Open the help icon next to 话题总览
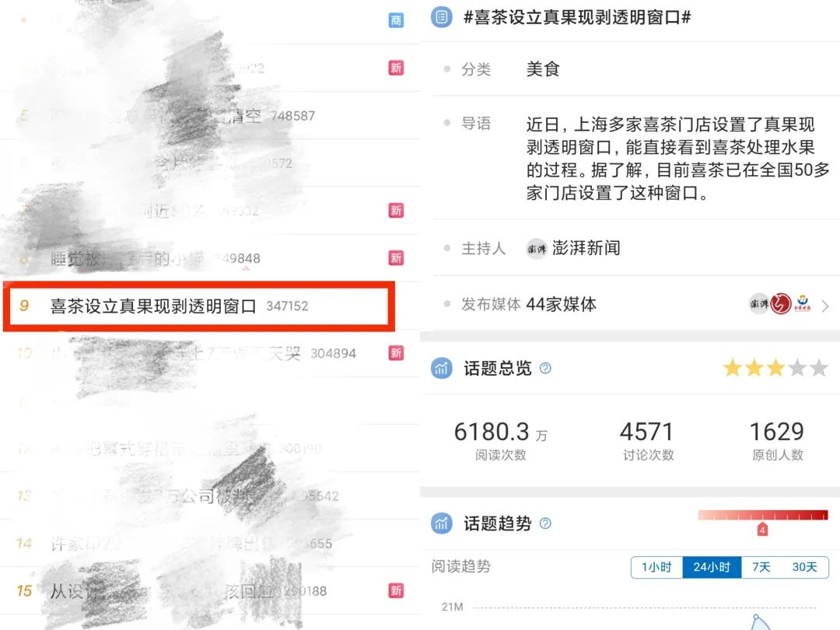Screen dimensions: 840x630 [x=545, y=368]
